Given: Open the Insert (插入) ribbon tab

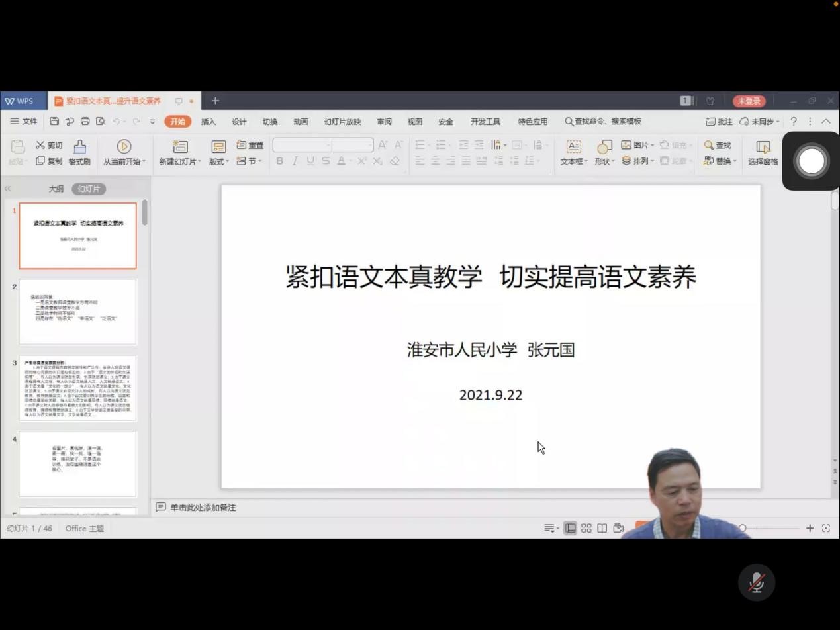Looking at the screenshot, I should [x=209, y=122].
